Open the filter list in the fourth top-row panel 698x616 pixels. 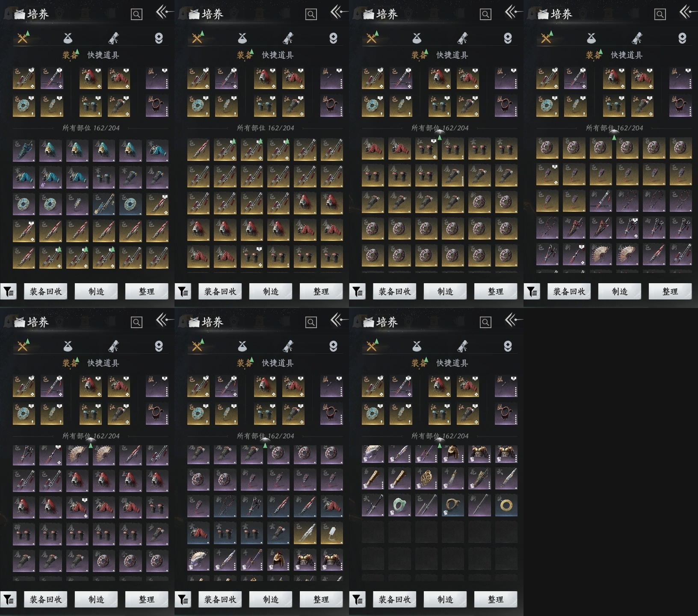click(x=532, y=292)
